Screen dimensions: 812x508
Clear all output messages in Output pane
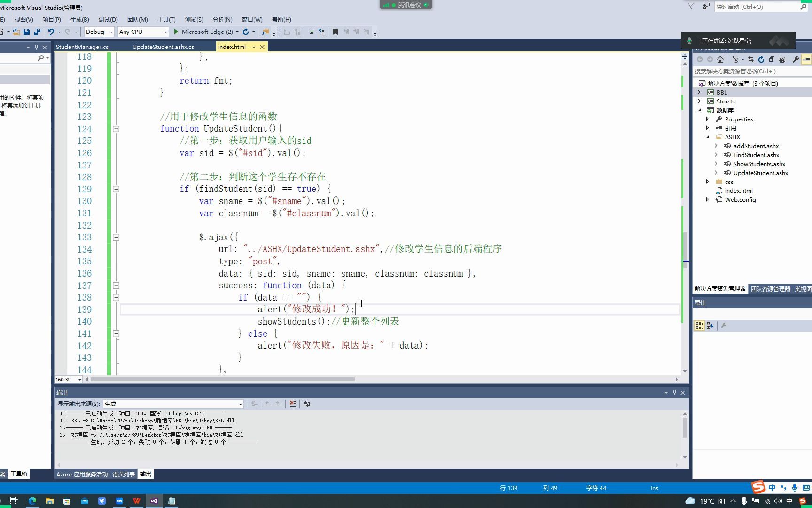(x=293, y=404)
